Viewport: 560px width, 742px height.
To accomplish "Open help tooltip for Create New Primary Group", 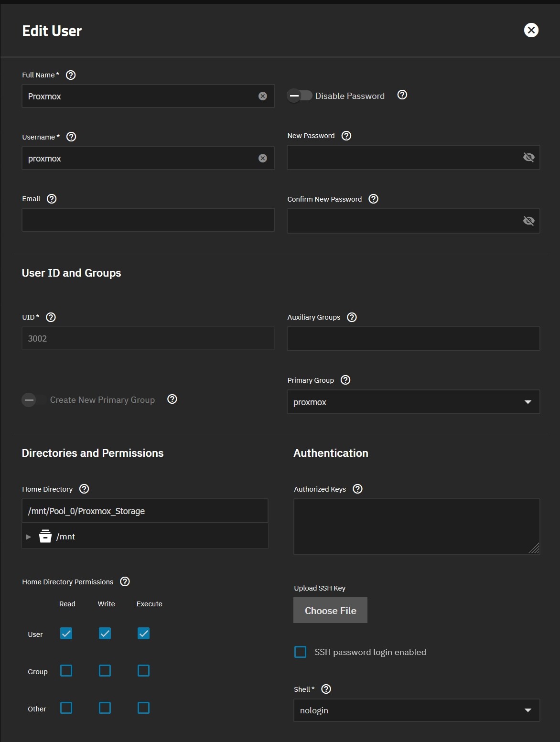I will tap(172, 399).
